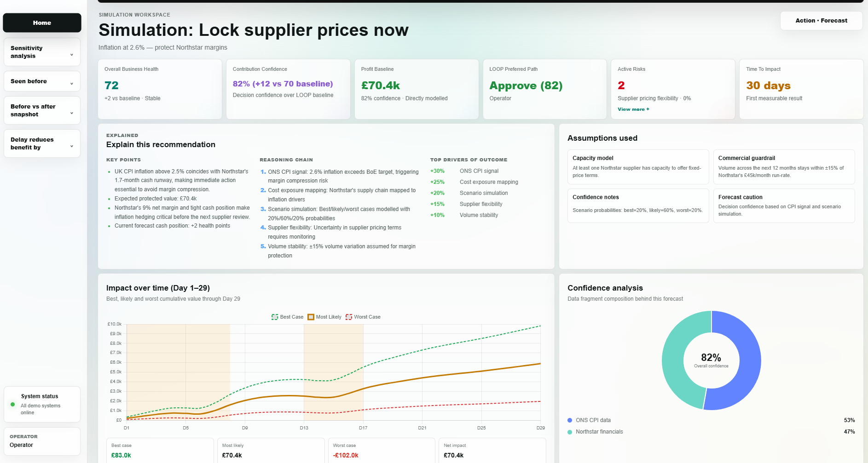Click the '53%' ONS CPI data value
This screenshot has width=868, height=463.
849,420
